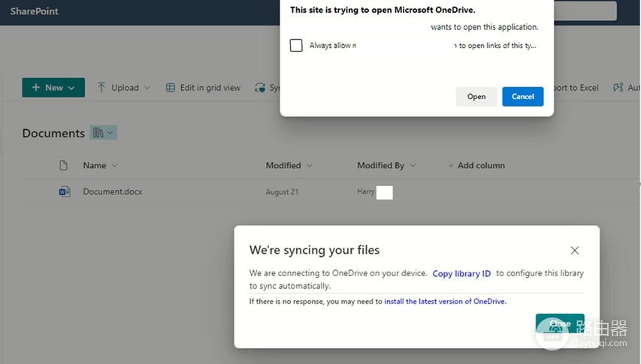The image size is (641, 364).
Task: Click the search box in header
Action: [585, 11]
